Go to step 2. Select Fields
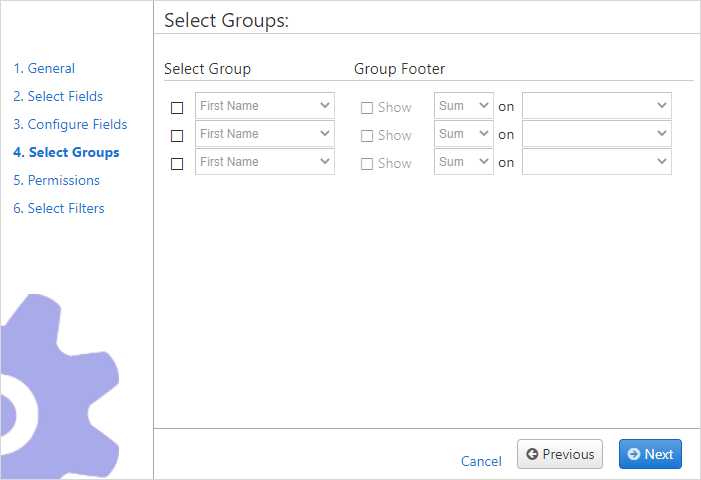Viewport: 701px width, 480px height. coord(58,97)
